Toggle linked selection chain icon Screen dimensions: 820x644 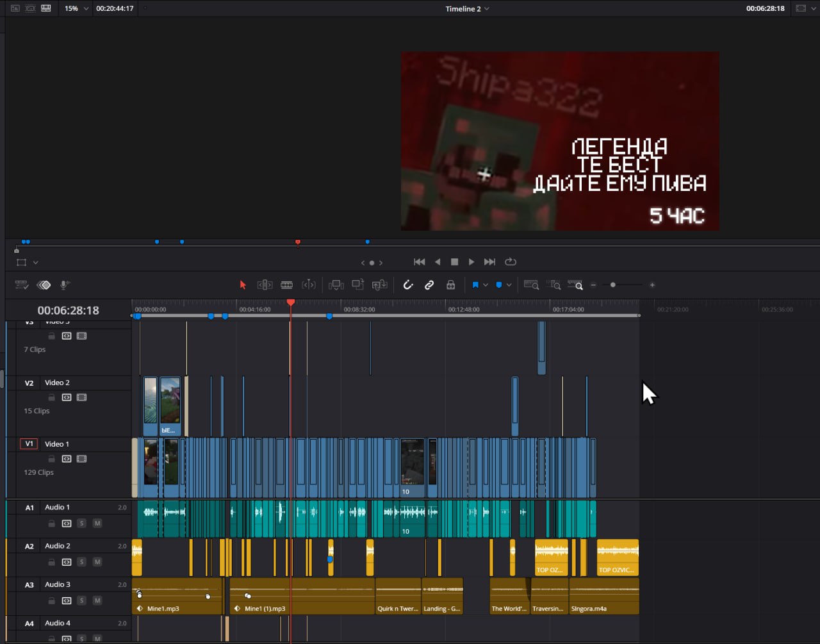tap(429, 285)
